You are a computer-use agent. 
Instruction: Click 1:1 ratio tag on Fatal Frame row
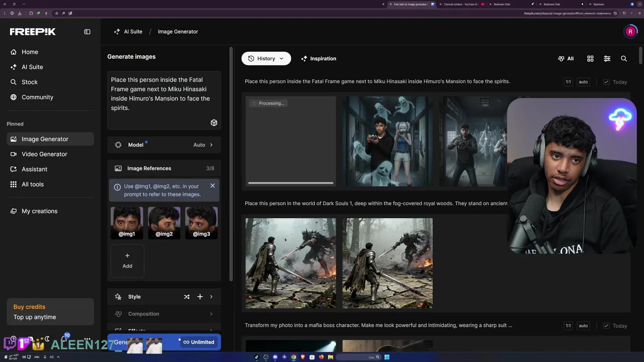coord(568,82)
